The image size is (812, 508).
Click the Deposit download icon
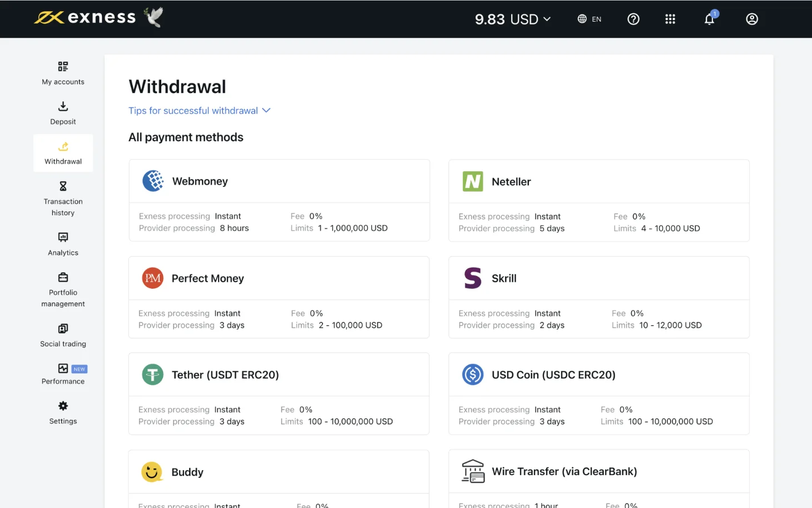click(x=63, y=106)
